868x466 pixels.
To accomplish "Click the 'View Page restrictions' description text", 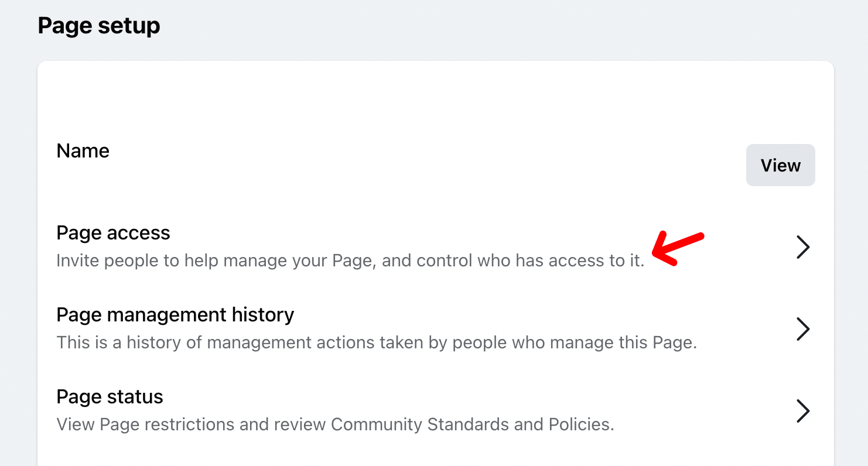I will [335, 424].
